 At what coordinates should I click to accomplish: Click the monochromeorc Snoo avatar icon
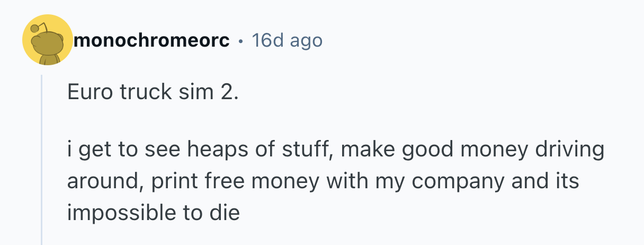(x=47, y=40)
